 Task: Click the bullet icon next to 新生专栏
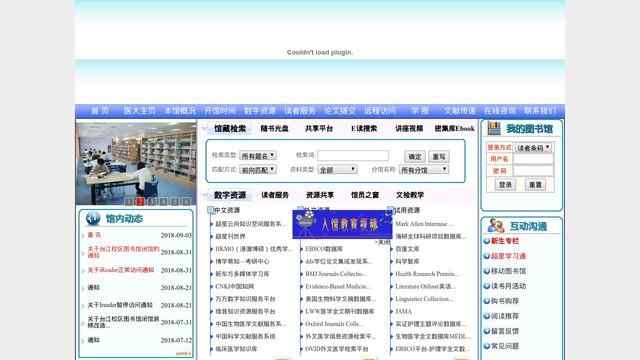[487, 241]
